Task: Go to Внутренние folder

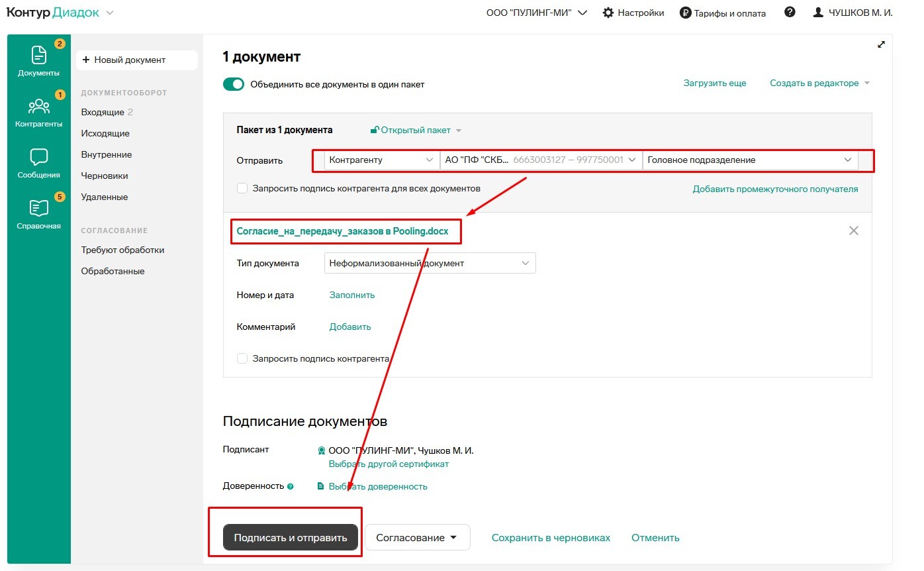Action: 107,154
